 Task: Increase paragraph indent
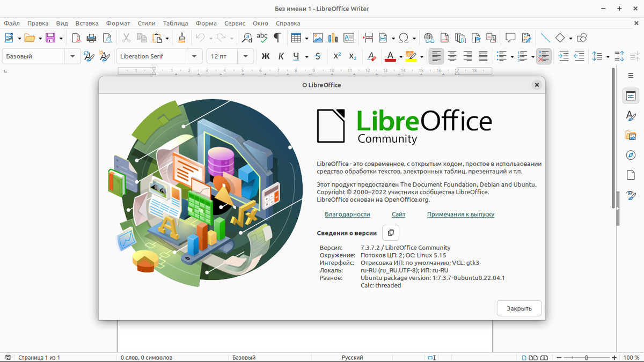coord(563,56)
